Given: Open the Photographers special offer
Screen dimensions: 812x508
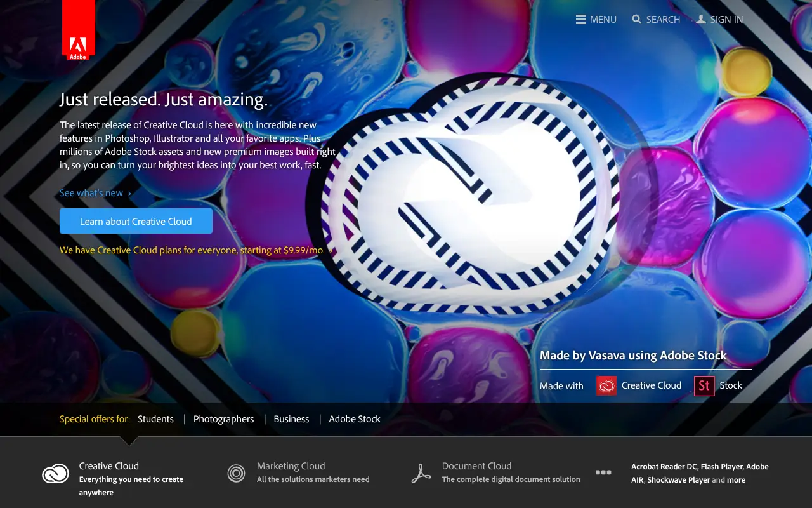Looking at the screenshot, I should point(223,419).
